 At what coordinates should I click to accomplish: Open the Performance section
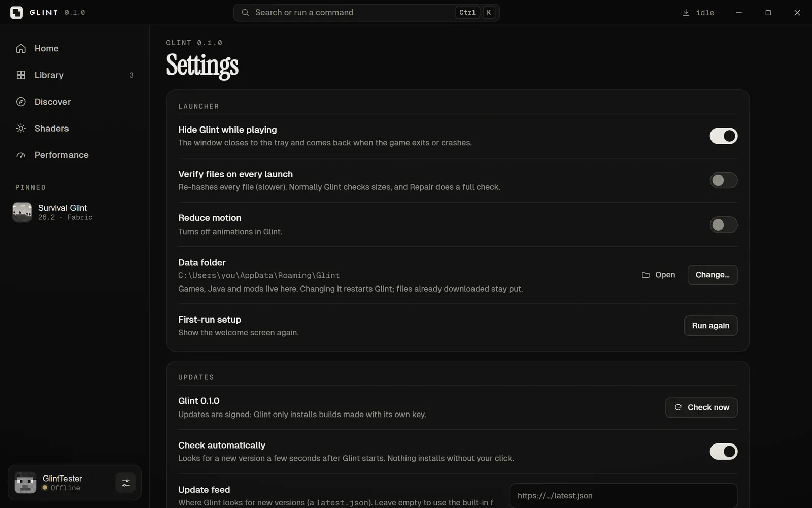(75, 155)
